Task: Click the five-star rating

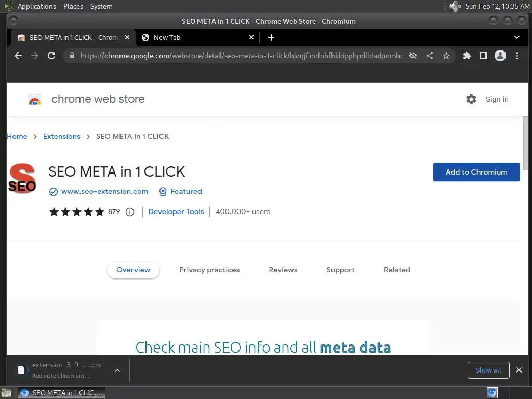Action: pyautogui.click(x=77, y=212)
